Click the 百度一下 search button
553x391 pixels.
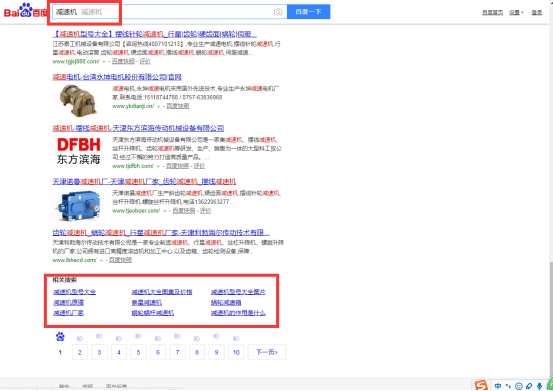tap(309, 12)
